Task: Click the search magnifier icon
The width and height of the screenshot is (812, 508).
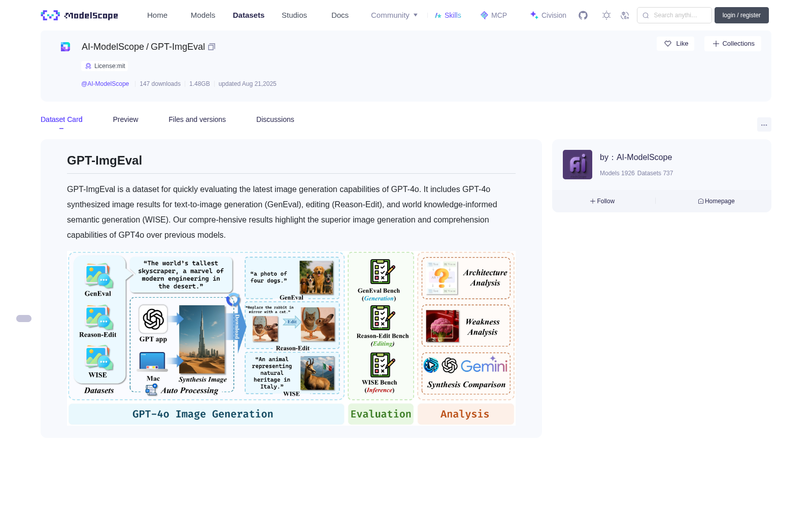Action: tap(646, 15)
